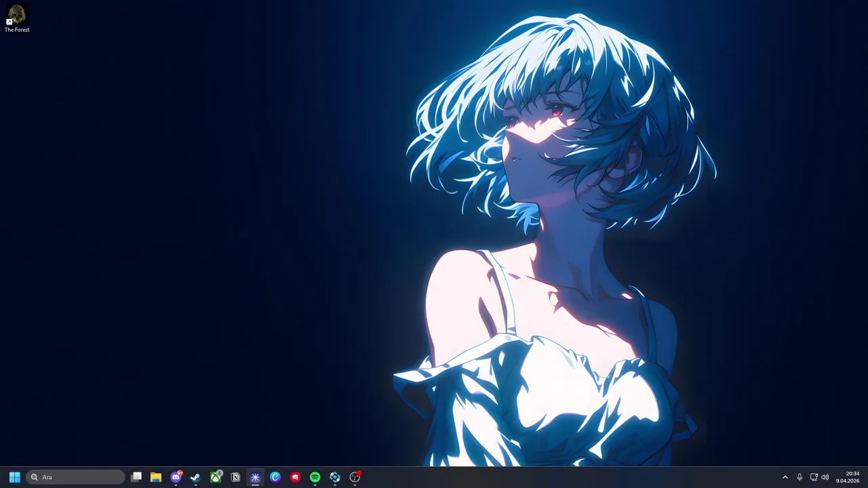Open the Xbox app in taskbar
The width and height of the screenshot is (868, 488).
click(x=216, y=477)
